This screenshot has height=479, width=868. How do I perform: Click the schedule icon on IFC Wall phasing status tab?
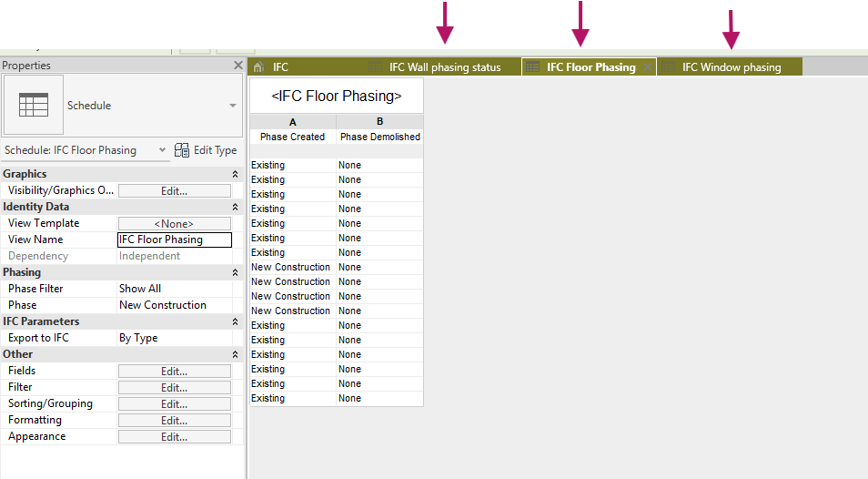click(x=376, y=67)
